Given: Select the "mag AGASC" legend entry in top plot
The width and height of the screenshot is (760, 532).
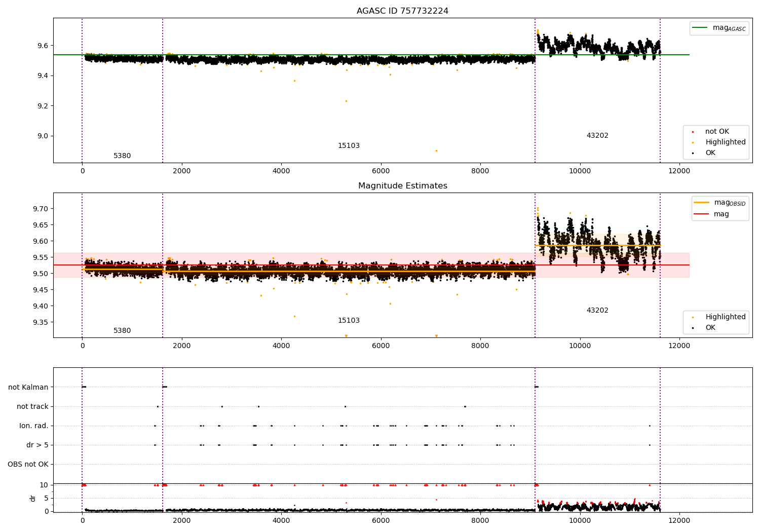Looking at the screenshot, I should 719,28.
